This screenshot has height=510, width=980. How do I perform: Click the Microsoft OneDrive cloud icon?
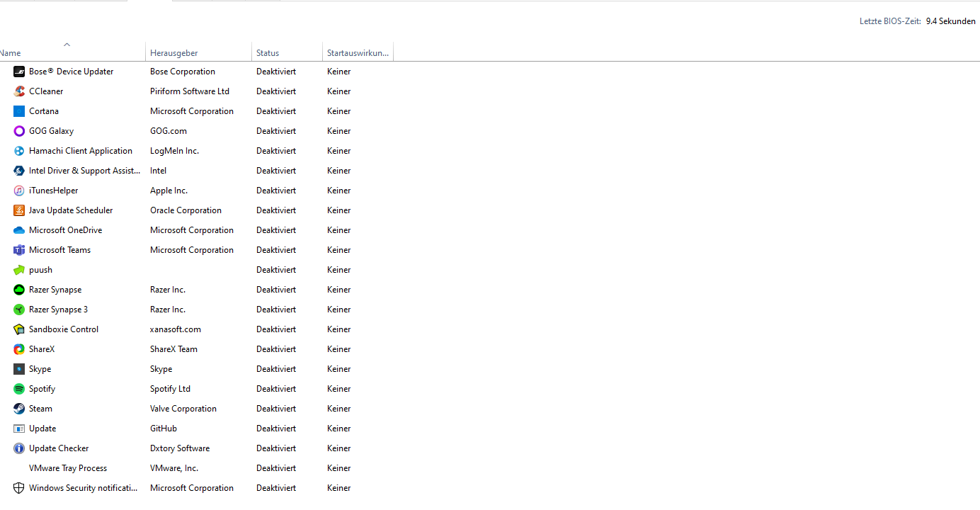tap(19, 230)
